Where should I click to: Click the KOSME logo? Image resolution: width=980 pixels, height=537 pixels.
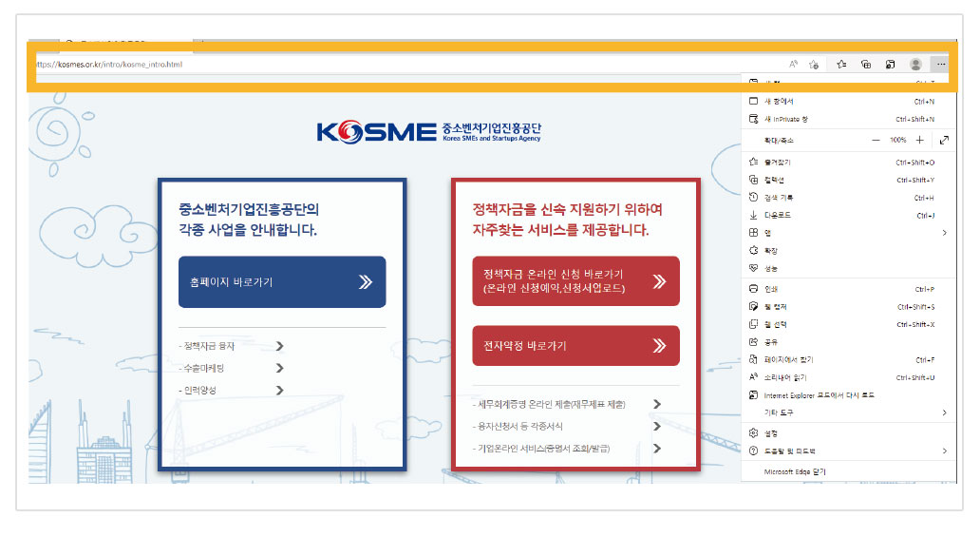pyautogui.click(x=429, y=132)
